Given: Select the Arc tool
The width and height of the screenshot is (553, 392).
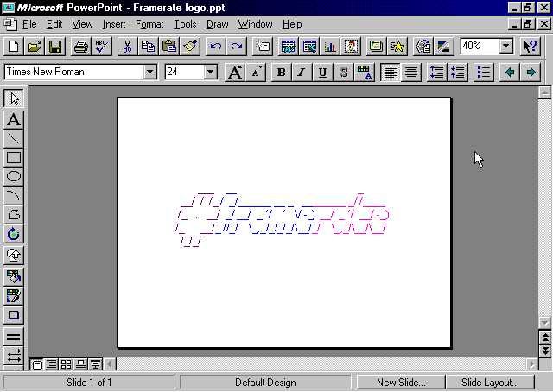Looking at the screenshot, I should (x=14, y=196).
